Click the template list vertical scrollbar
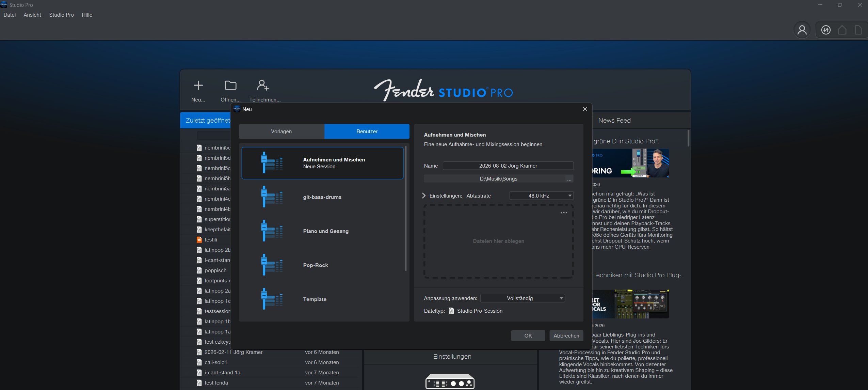The height and width of the screenshot is (390, 868). click(405, 208)
